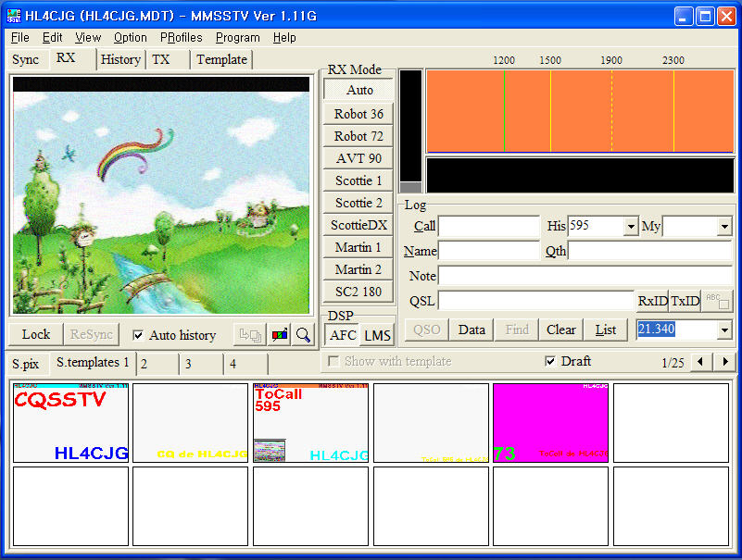The image size is (742, 560).
Task: Switch to the History tab
Action: coord(120,59)
